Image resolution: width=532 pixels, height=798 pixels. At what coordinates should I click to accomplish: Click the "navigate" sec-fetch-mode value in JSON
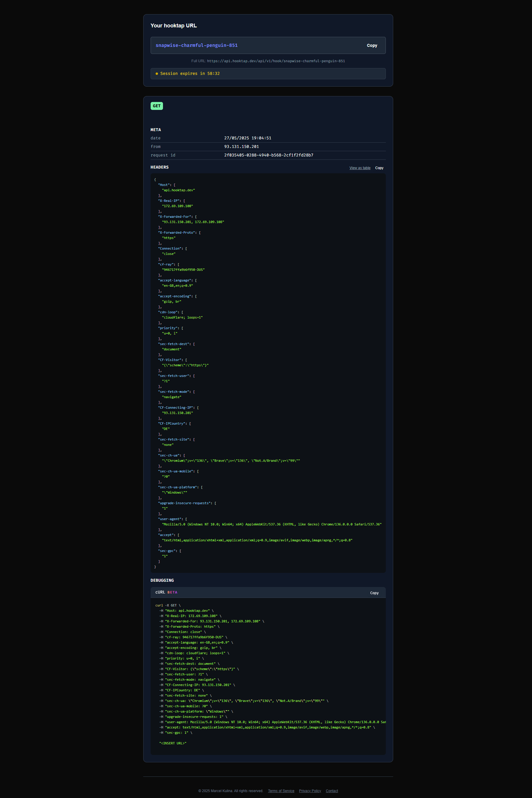tap(172, 397)
